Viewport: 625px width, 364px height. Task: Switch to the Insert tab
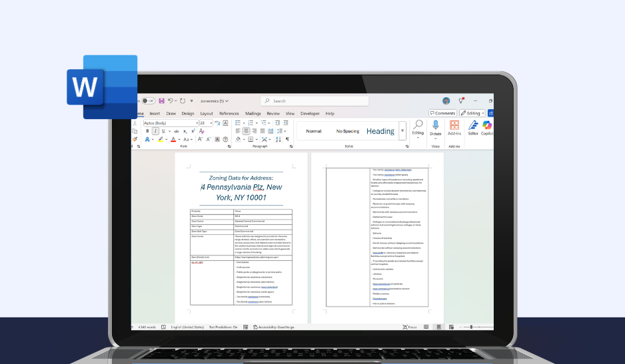point(155,114)
